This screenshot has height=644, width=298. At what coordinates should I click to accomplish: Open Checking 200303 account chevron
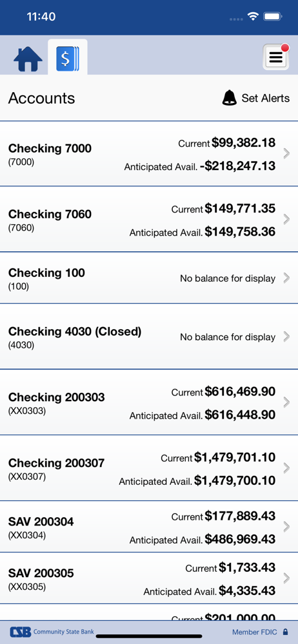[x=287, y=402]
